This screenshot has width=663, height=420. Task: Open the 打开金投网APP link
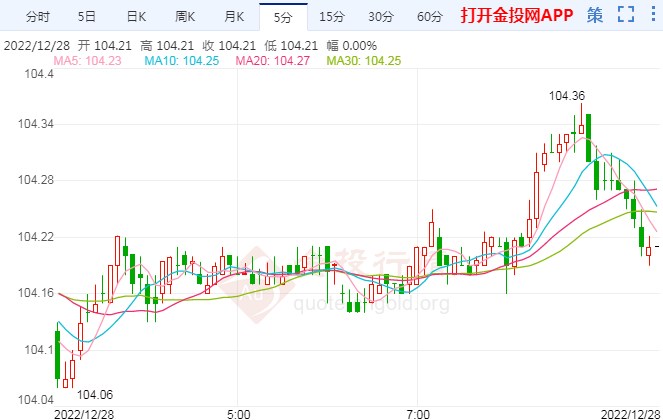coord(517,16)
